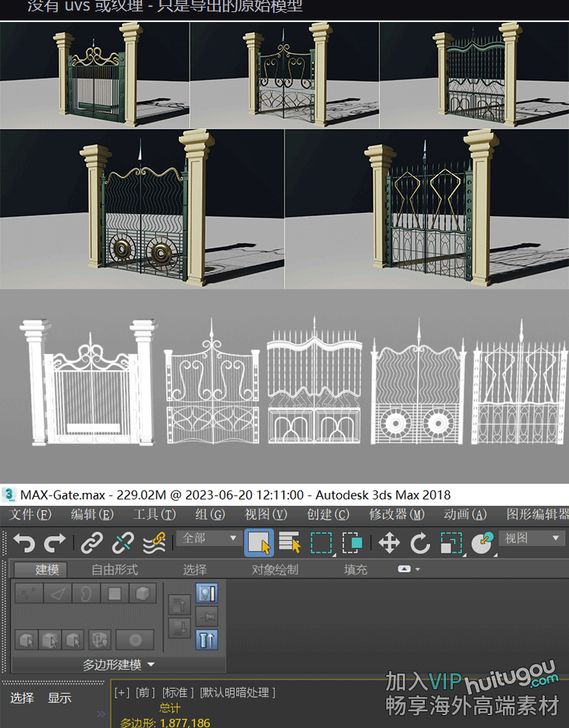Click the Rectangular Selection Region icon
This screenshot has height=728, width=569.
(322, 542)
